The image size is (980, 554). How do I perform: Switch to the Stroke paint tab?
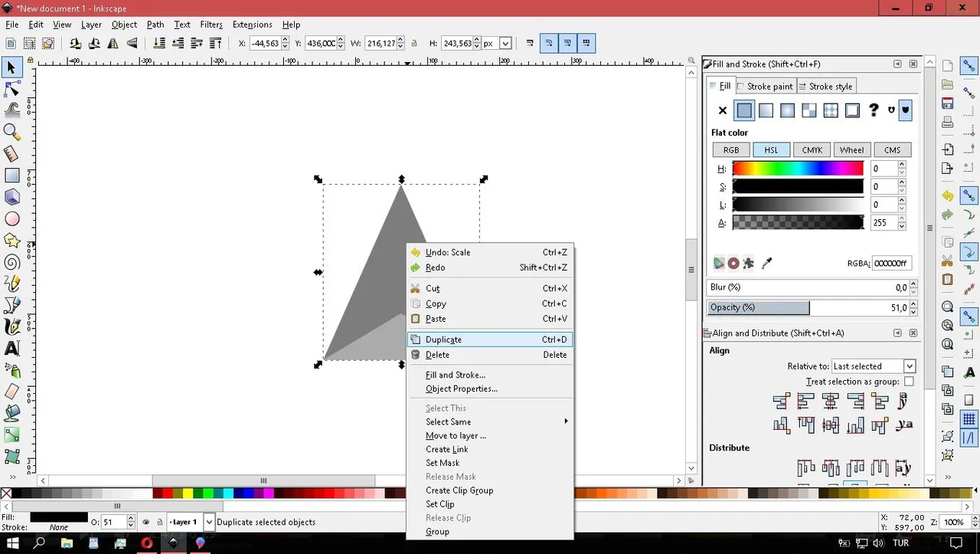point(765,87)
